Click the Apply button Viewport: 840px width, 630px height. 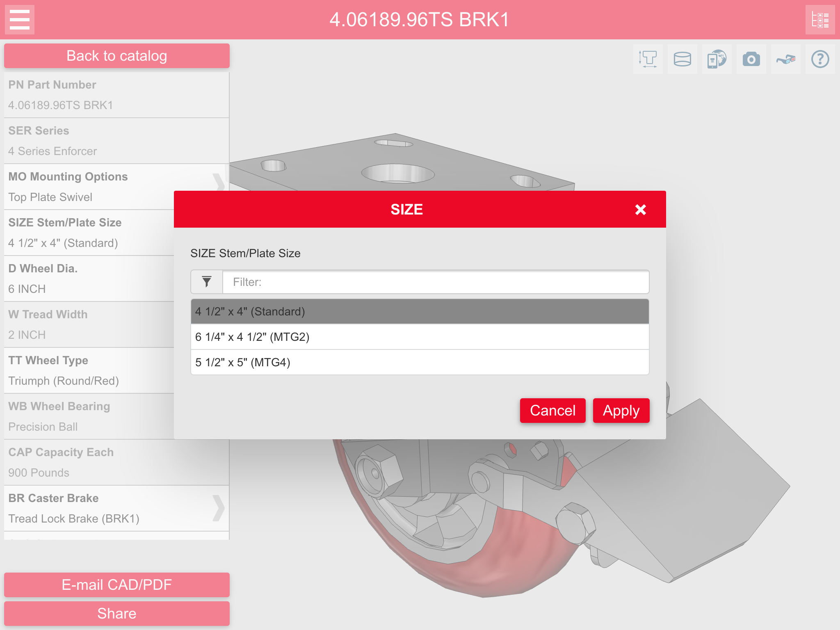point(621,411)
